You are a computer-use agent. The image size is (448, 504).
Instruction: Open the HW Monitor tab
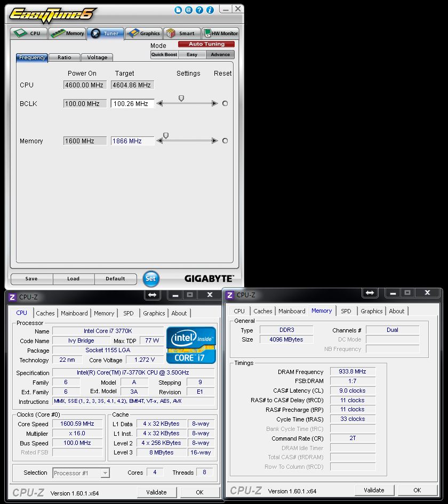point(221,33)
